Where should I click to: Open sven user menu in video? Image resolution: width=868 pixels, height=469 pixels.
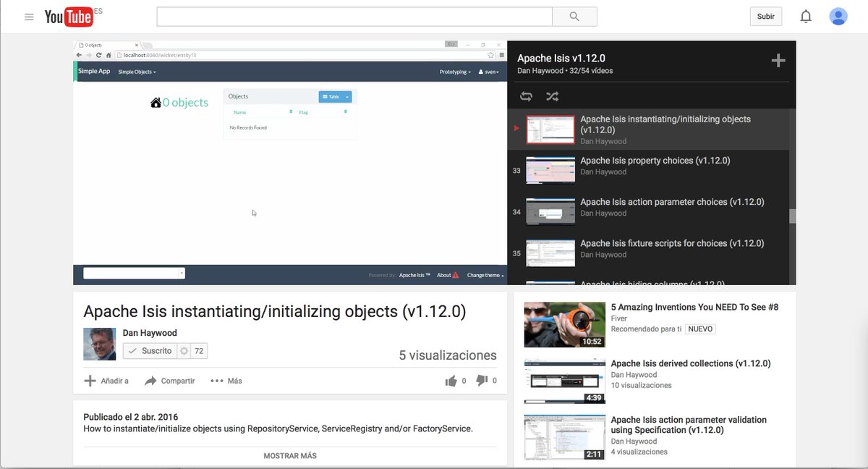point(488,72)
